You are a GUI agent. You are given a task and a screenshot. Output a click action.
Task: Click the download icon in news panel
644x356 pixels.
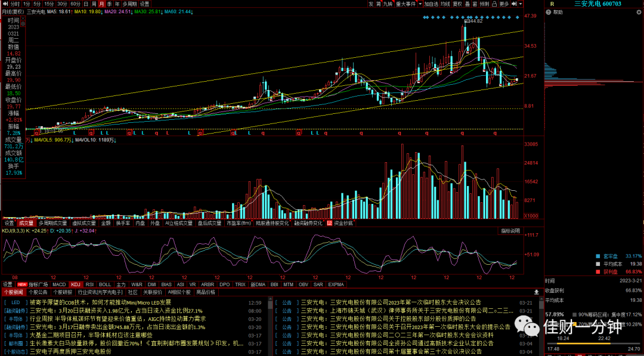click(x=537, y=292)
